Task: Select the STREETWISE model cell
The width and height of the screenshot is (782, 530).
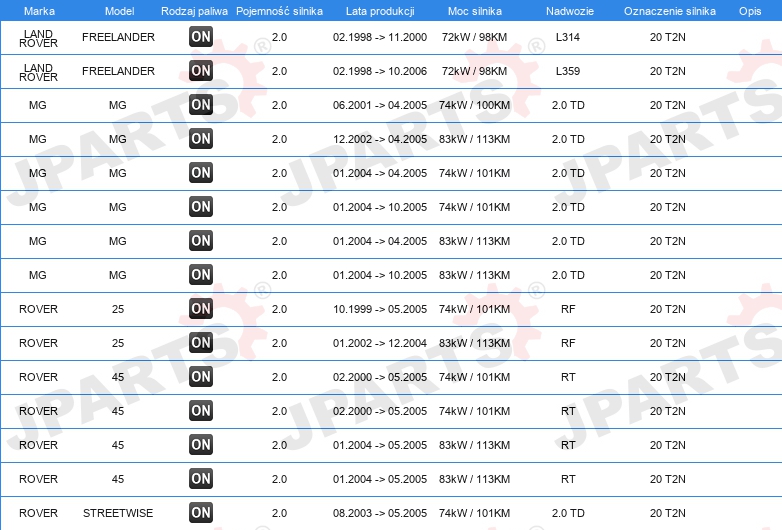Action: (x=118, y=513)
